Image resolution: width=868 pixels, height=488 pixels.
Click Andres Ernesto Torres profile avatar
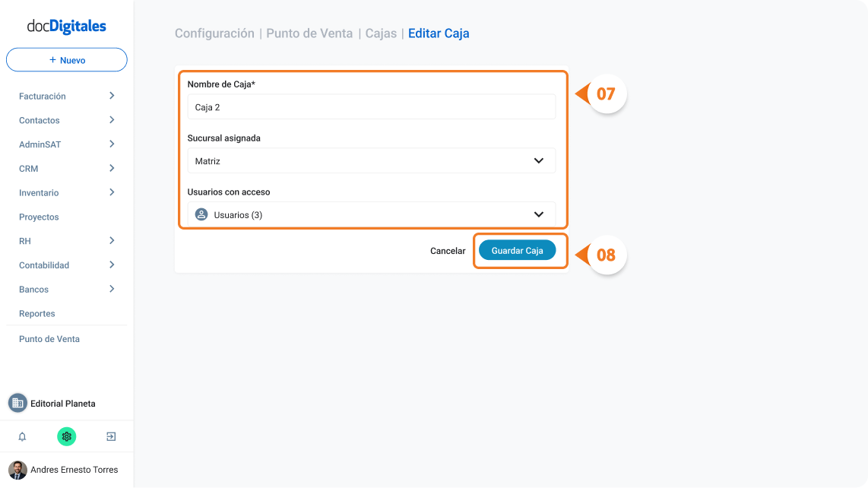[x=17, y=470]
